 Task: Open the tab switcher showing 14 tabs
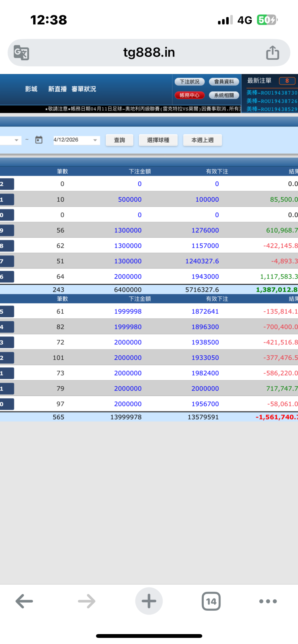(211, 601)
